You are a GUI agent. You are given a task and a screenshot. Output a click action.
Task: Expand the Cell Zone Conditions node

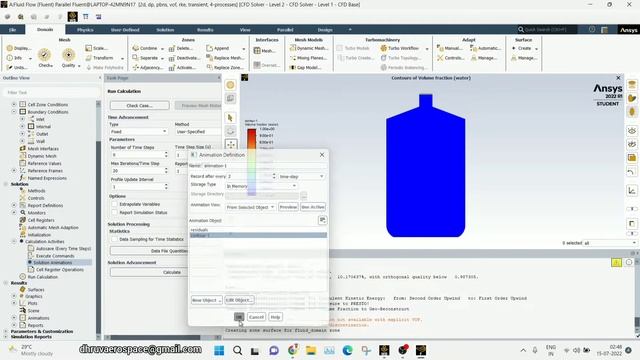point(14,104)
